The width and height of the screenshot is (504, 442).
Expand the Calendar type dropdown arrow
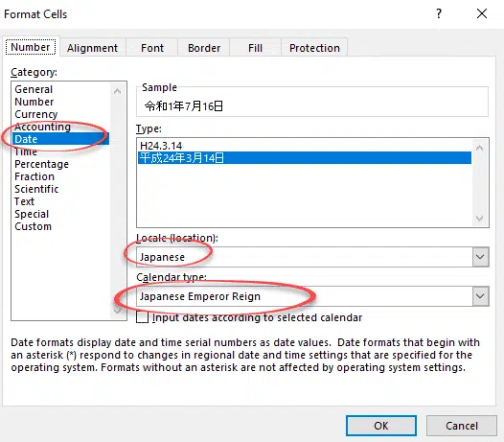[x=480, y=296]
